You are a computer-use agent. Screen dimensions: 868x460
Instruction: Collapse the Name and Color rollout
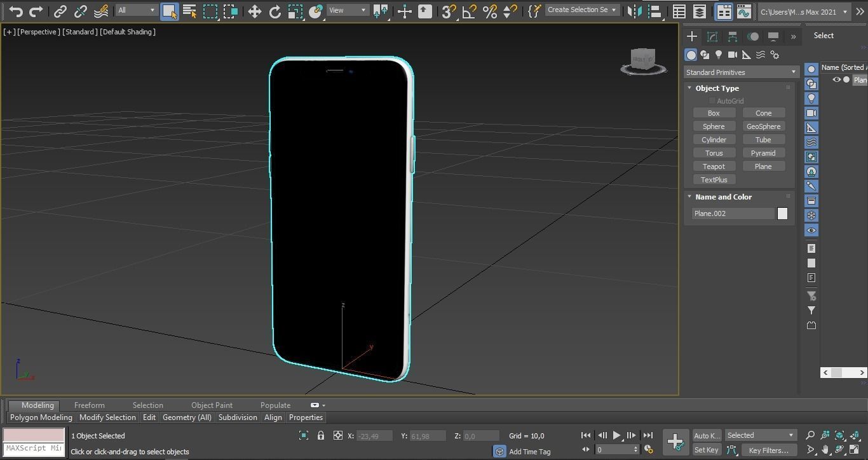(x=689, y=196)
